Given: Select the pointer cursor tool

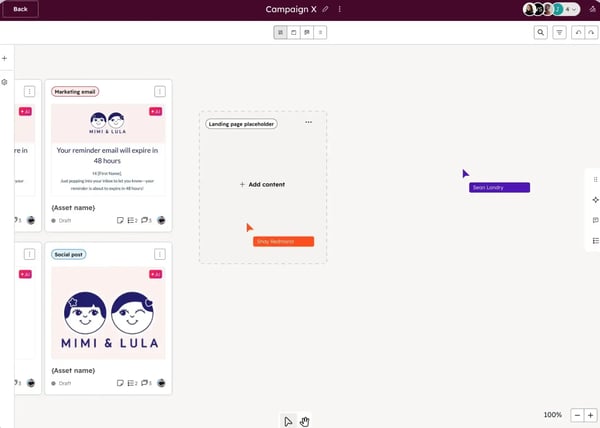Looking at the screenshot, I should pyautogui.click(x=288, y=421).
